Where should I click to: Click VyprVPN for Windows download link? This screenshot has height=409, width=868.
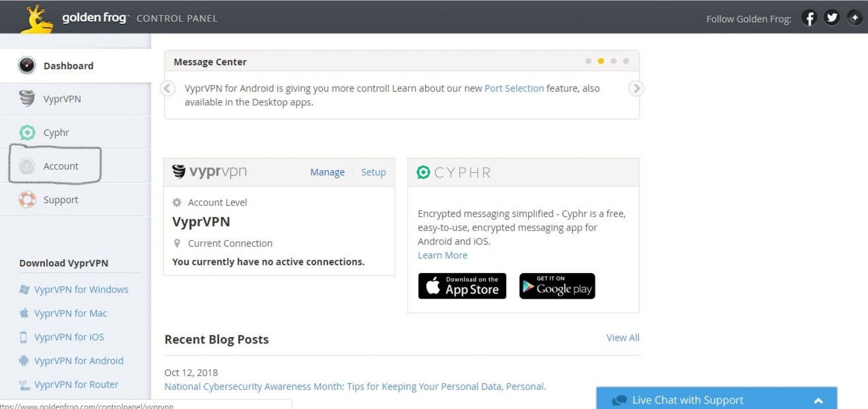pyautogui.click(x=81, y=290)
